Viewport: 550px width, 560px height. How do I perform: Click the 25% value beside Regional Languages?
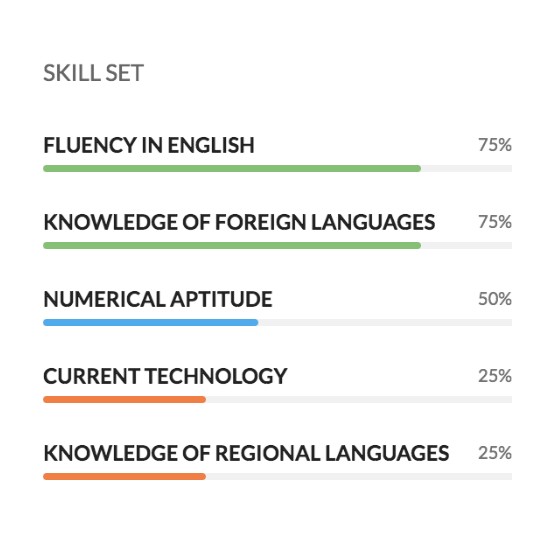click(x=495, y=453)
